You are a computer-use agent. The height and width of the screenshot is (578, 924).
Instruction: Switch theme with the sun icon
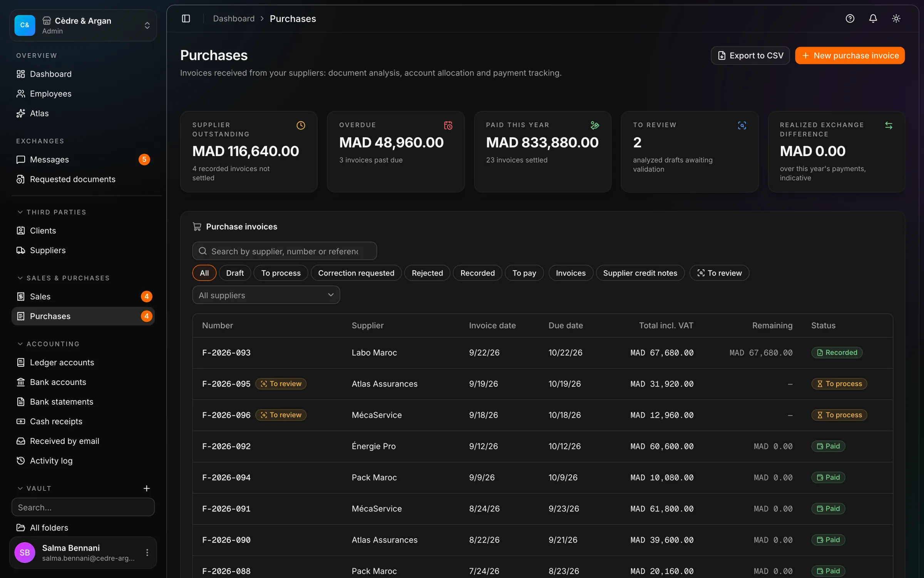click(x=896, y=18)
